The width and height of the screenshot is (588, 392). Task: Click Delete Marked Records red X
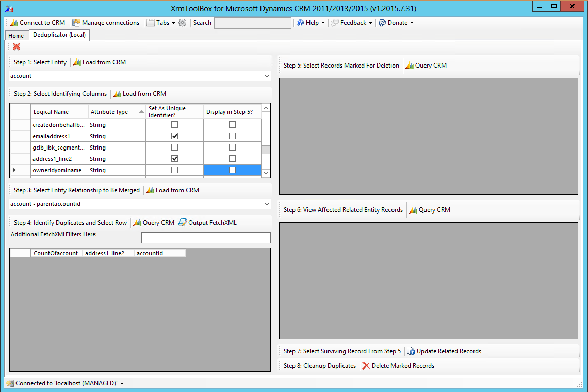(366, 366)
